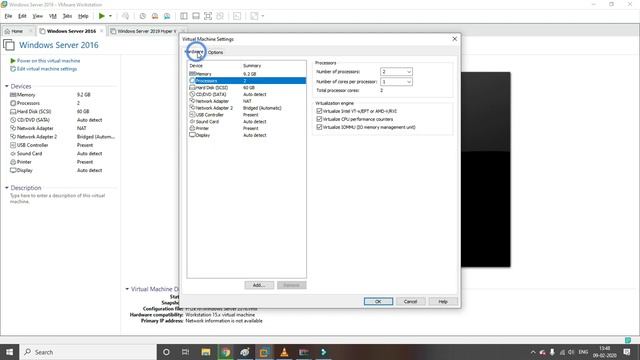Click the Hard Disk icon in the Devices summary panel
640x360 pixels.
coord(13,111)
